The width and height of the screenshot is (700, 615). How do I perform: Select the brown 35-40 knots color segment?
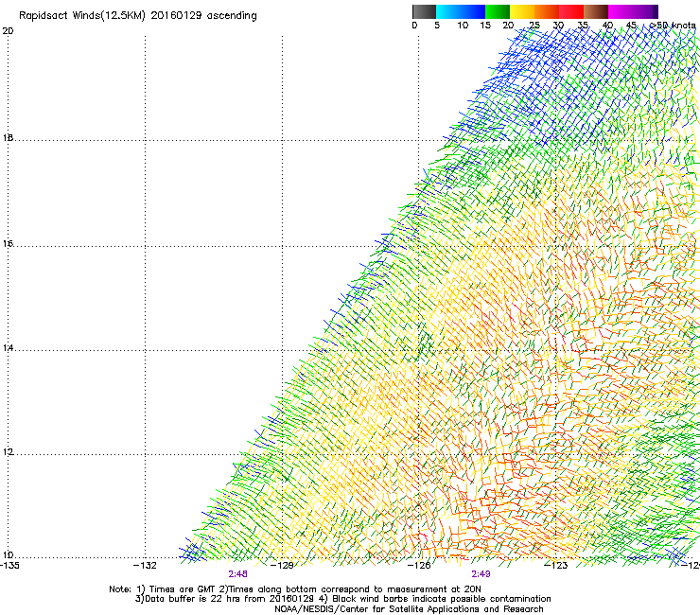click(x=596, y=11)
